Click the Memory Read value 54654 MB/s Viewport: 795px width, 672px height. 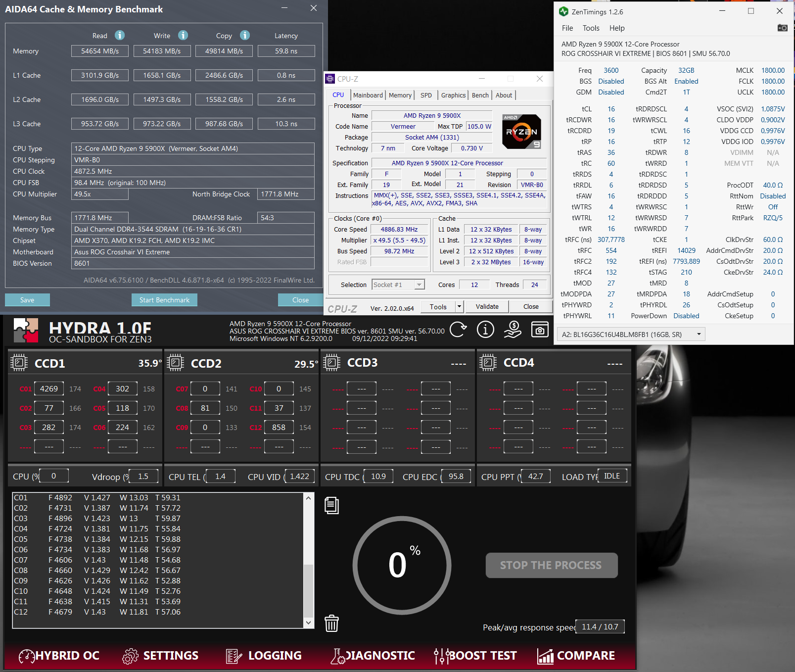coord(100,51)
